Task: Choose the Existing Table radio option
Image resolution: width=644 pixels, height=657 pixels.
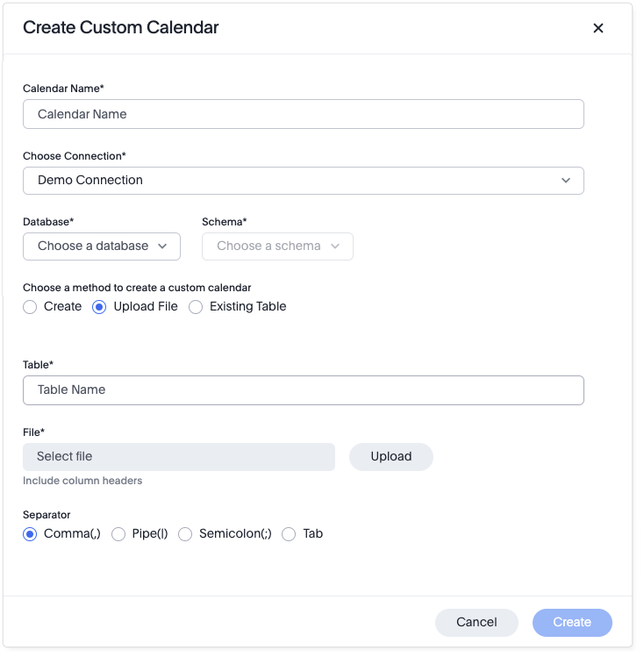Action: tap(196, 307)
